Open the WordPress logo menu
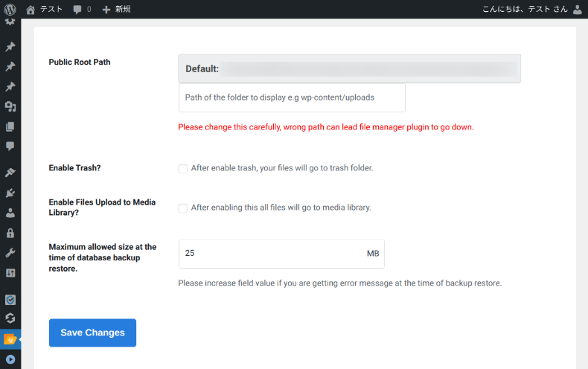 [10, 9]
